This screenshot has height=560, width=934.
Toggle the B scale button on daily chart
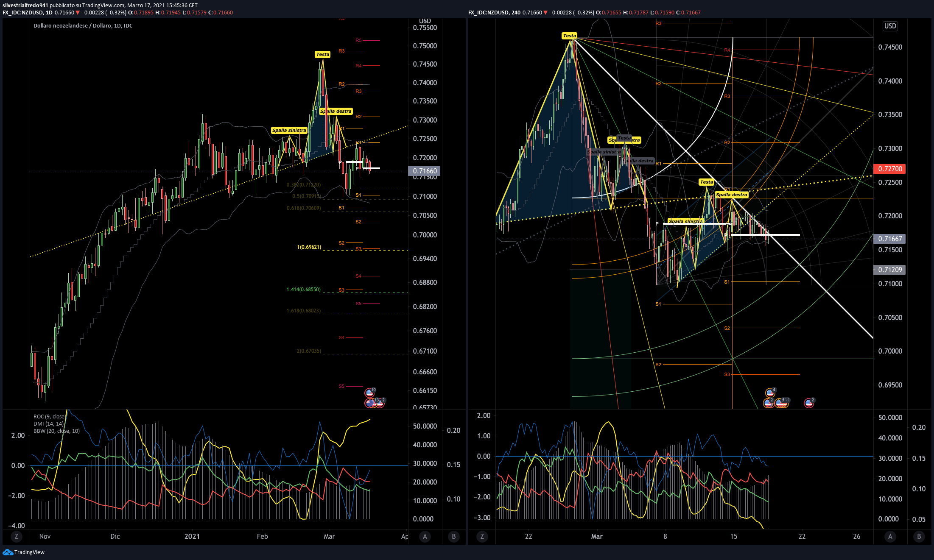453,536
